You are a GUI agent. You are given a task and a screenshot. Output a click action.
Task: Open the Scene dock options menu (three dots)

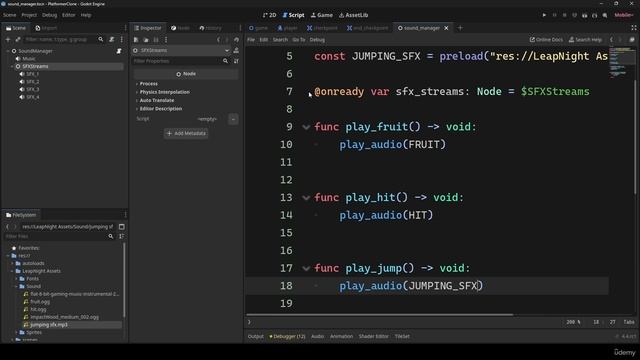tap(122, 40)
